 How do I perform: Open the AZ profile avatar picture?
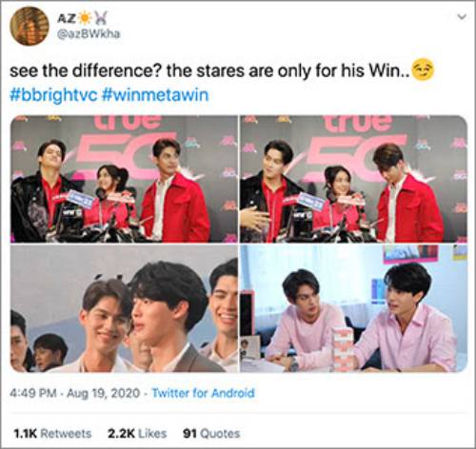tap(30, 27)
